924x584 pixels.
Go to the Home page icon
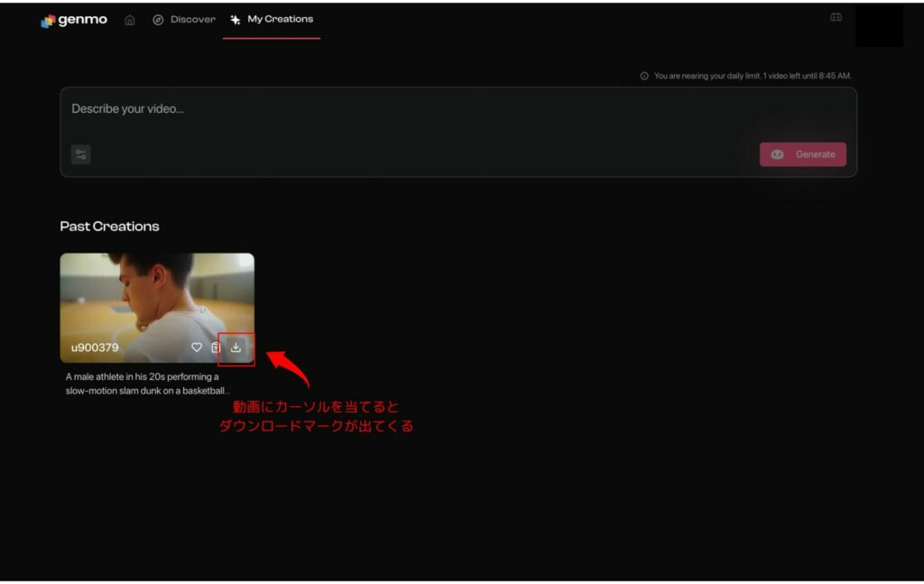click(130, 20)
